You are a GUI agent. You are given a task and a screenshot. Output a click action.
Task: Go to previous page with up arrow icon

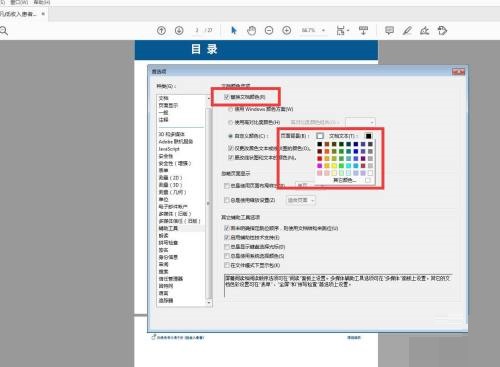tap(161, 31)
